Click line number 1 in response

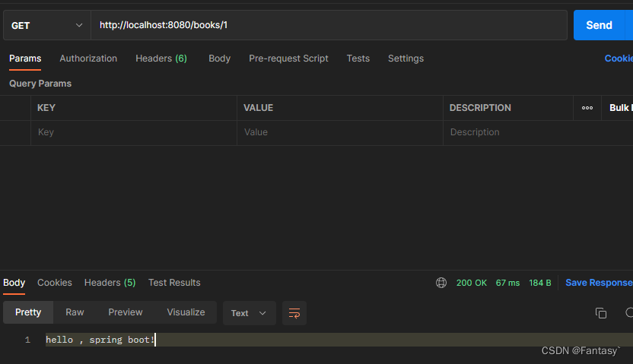point(27,340)
